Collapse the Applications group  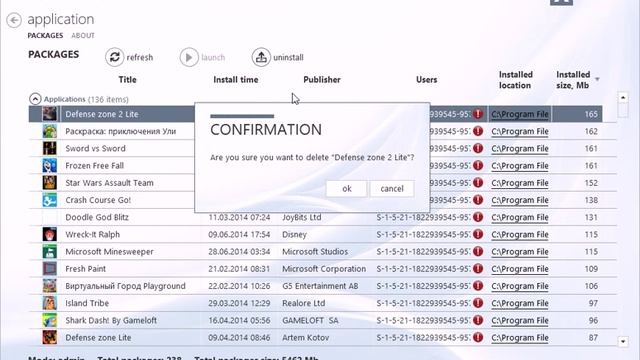point(35,99)
